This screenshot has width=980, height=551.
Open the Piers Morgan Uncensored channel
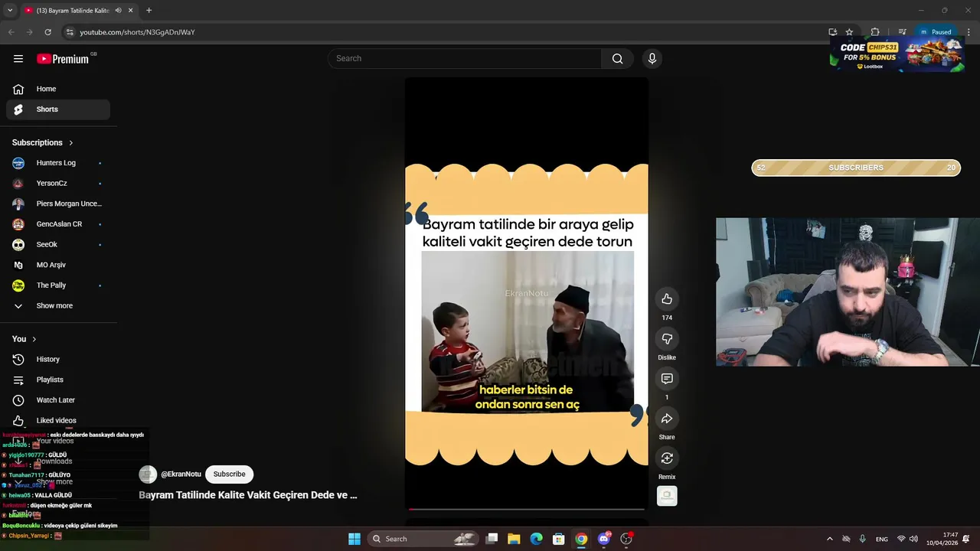pos(58,204)
